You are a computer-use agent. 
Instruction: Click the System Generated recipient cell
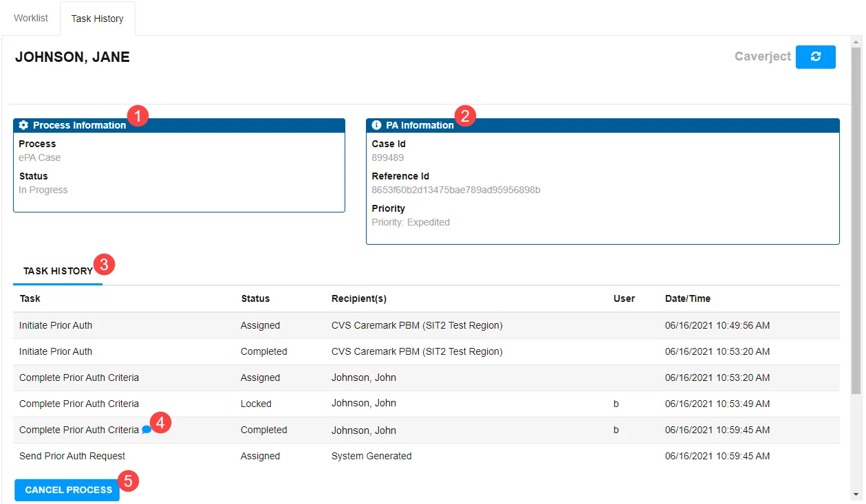[371, 456]
